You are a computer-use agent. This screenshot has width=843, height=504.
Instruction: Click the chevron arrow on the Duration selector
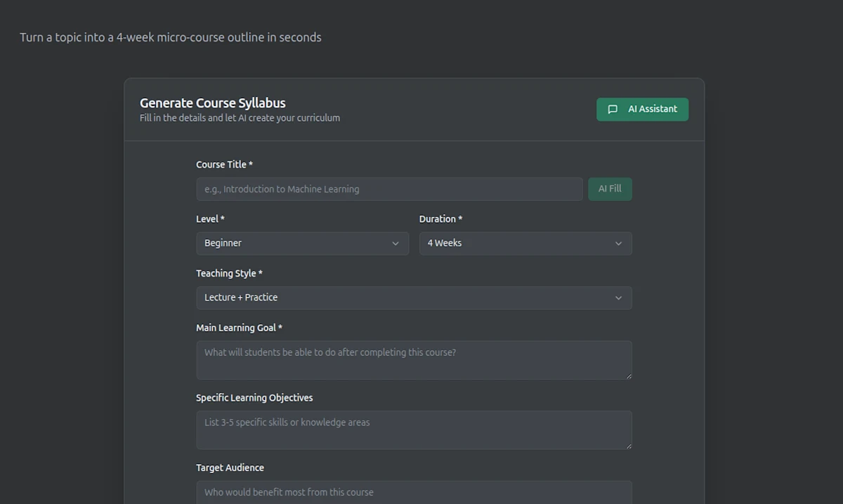(618, 244)
